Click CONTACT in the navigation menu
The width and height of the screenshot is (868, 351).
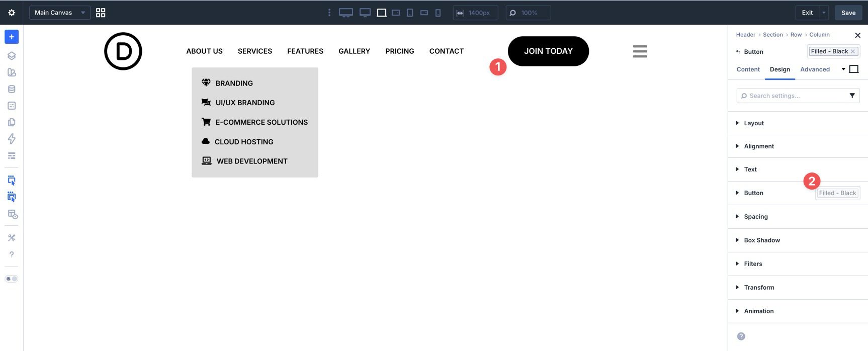pyautogui.click(x=447, y=51)
